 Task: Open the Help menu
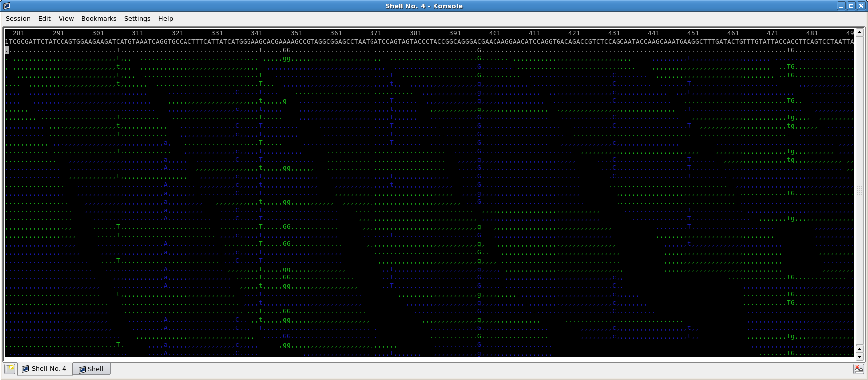166,18
